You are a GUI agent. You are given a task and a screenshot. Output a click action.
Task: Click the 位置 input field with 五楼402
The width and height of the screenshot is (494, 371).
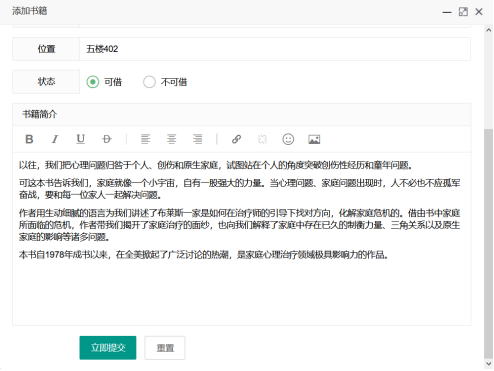point(275,49)
